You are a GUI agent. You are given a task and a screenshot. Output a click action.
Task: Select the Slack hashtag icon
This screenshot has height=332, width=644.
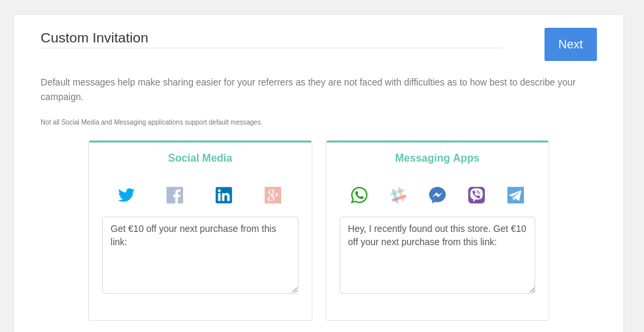[399, 195]
